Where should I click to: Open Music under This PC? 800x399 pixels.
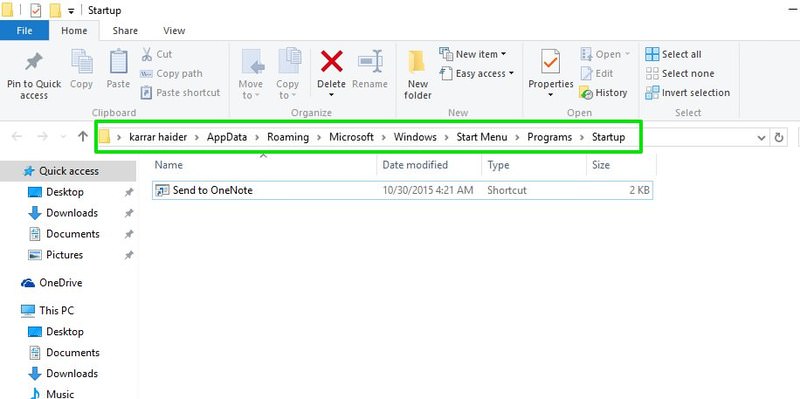[60, 393]
